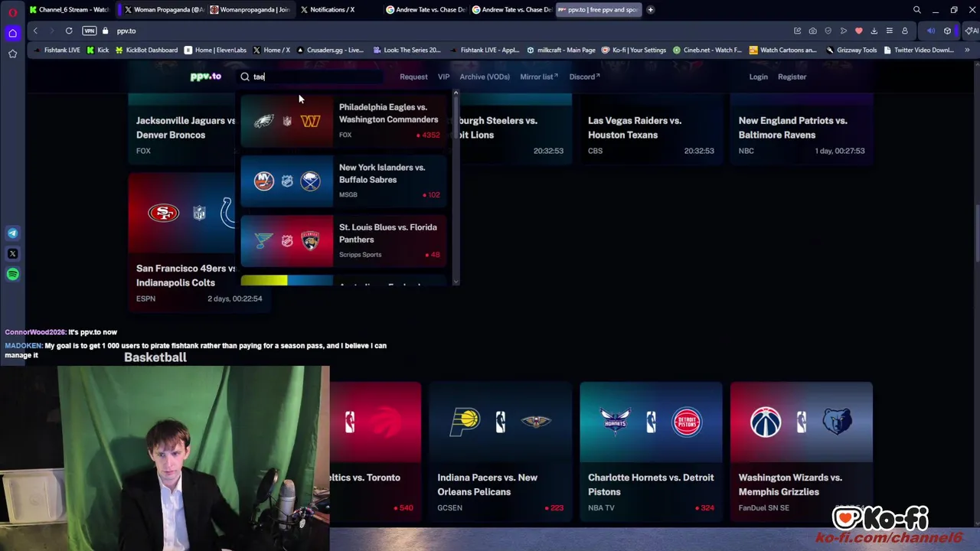Open the browser downloads icon
Screen dimensions: 980x551
[x=874, y=31]
